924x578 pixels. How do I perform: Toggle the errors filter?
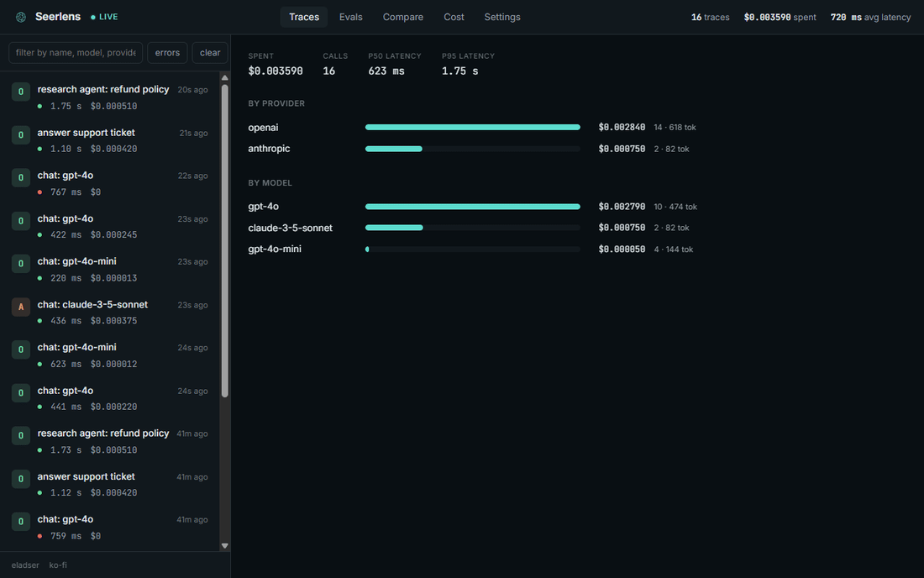[167, 52]
